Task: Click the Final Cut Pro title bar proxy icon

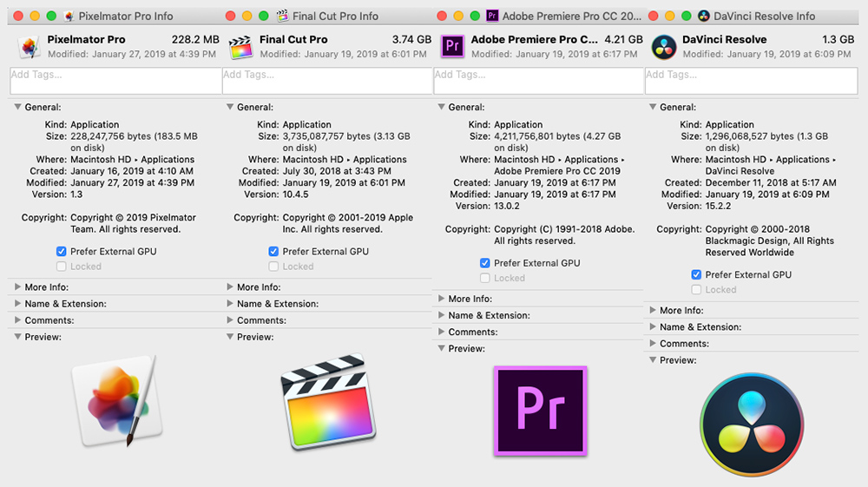Action: click(x=282, y=16)
